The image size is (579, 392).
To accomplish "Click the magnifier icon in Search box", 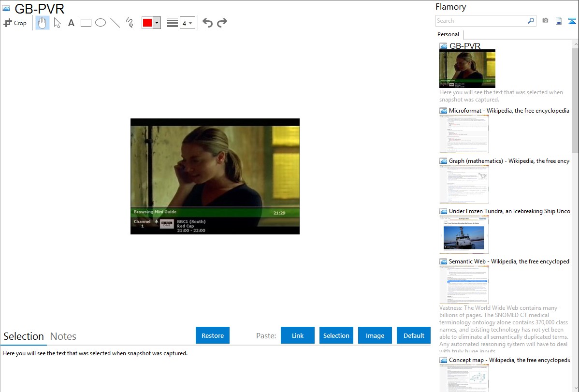I will point(531,21).
